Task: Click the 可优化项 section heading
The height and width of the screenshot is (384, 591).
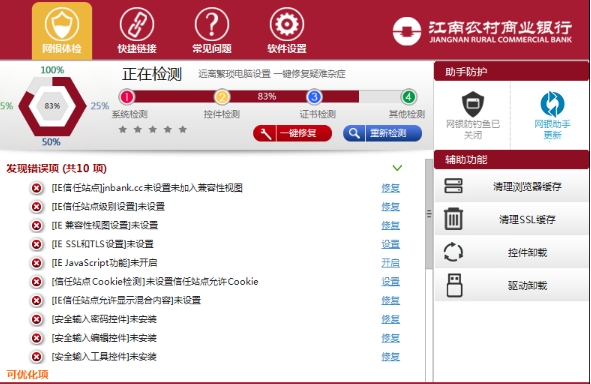Action: (28, 375)
